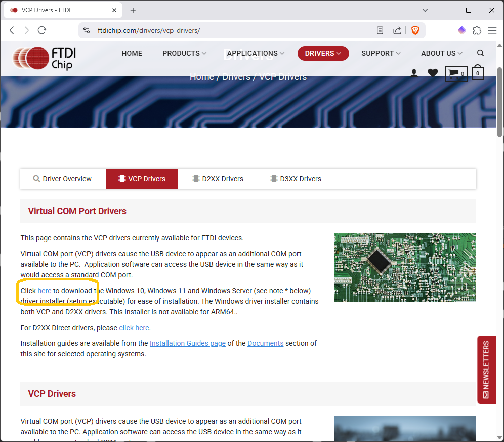
Task: Open the Documents link
Action: click(x=266, y=344)
